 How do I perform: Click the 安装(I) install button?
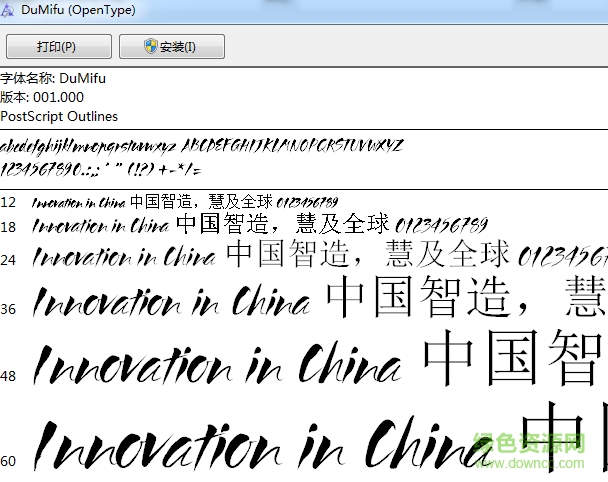(x=172, y=47)
